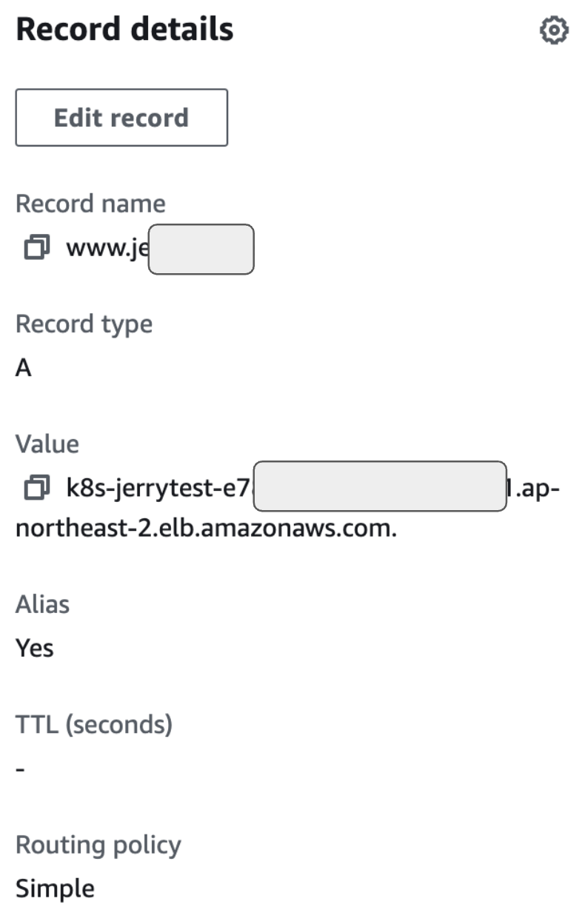582x924 pixels.
Task: Select the Simple routing policy value
Action: click(55, 888)
